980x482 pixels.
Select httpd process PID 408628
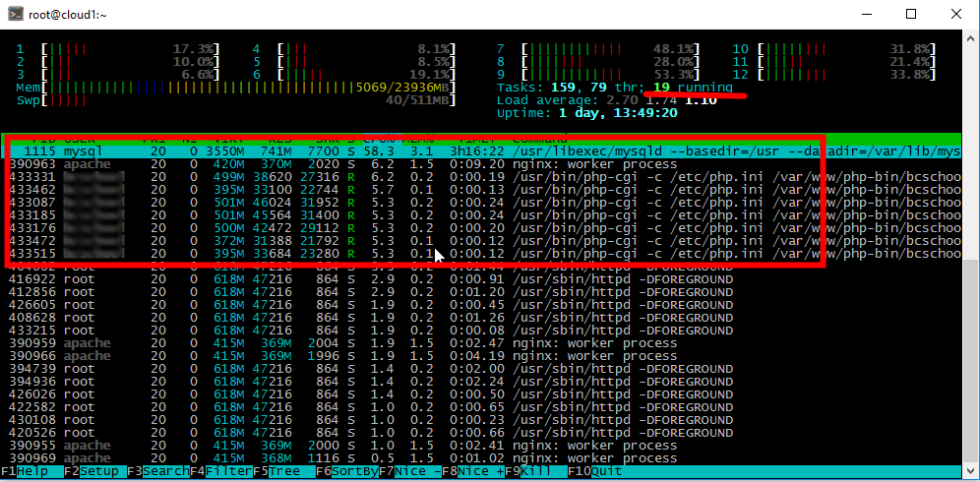pyautogui.click(x=481, y=318)
